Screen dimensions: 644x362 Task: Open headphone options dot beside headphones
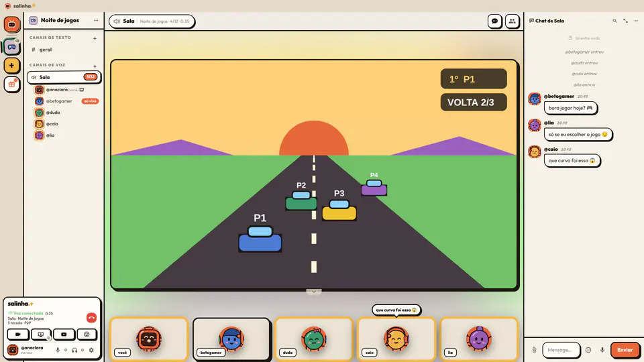pyautogui.click(x=83, y=350)
